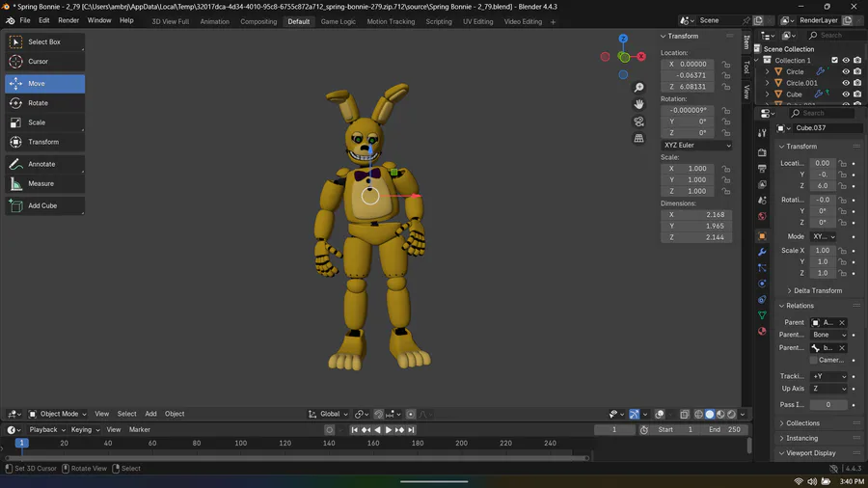Play the animation forward

[x=388, y=430]
